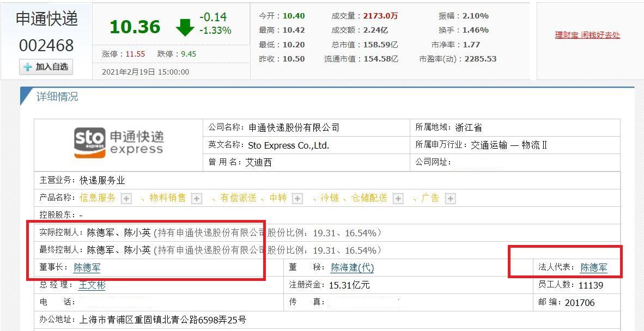Image resolution: width=644 pixels, height=331 pixels.
Task: Click the 振幅 value 2.10%
Action: point(476,16)
